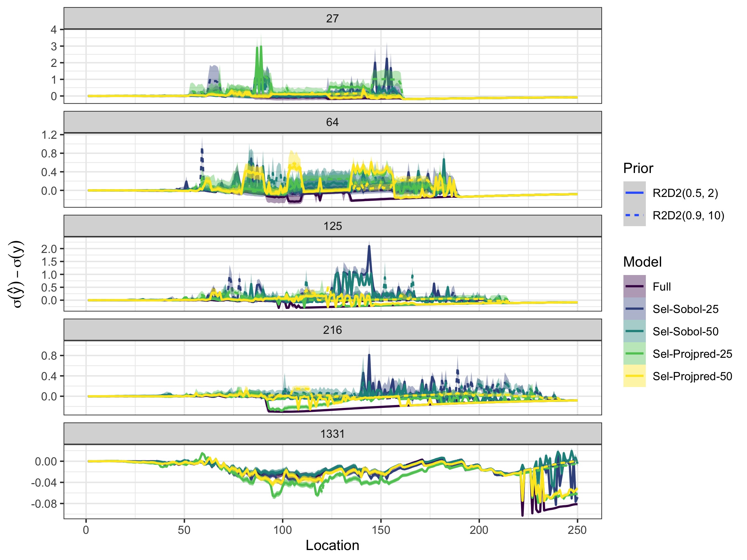This screenshot has width=747, height=560.
Task: Select the Sel-Sobol-50 legend label
Action: 686,331
